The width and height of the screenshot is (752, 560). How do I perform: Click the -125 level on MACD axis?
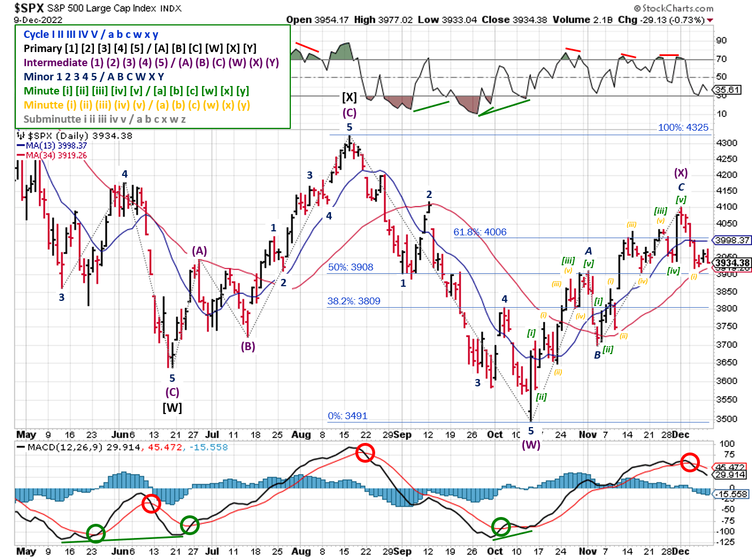click(725, 542)
